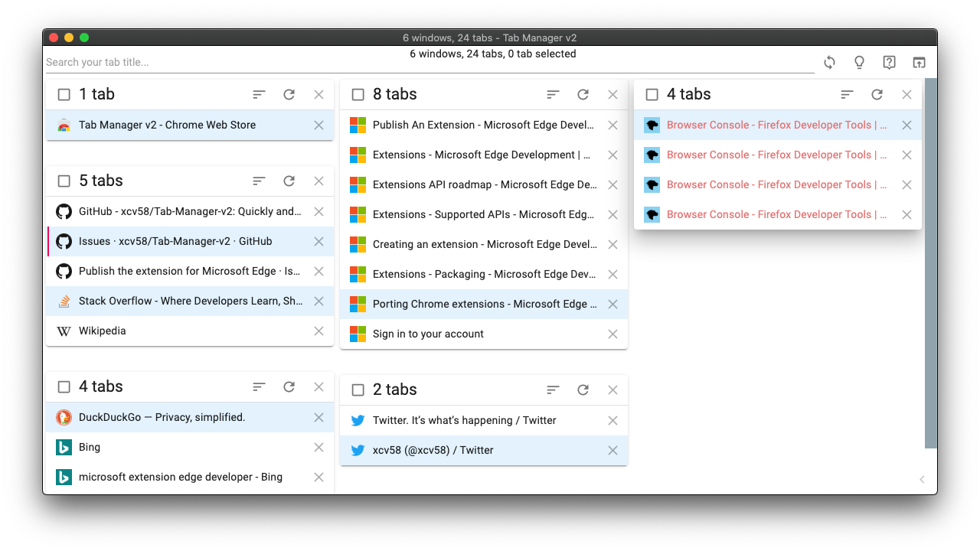Sort tabs in the 8 tabs window
This screenshot has height=551, width=980.
click(554, 95)
